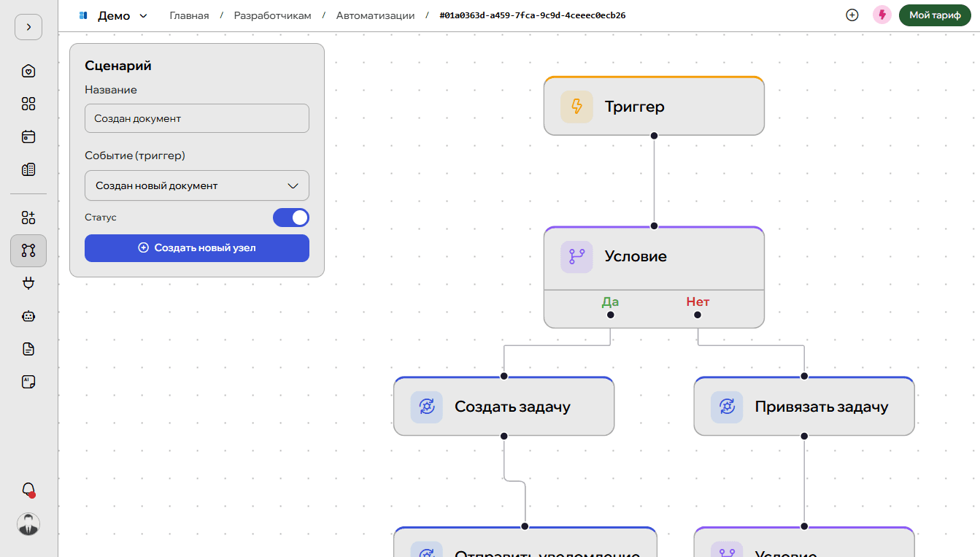Click Создать новый узел button
The height and width of the screenshot is (557, 980).
click(x=197, y=247)
